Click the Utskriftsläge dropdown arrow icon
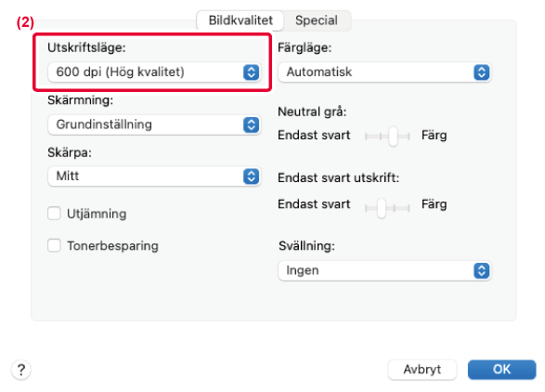This screenshot has width=545, height=392. coord(251,72)
